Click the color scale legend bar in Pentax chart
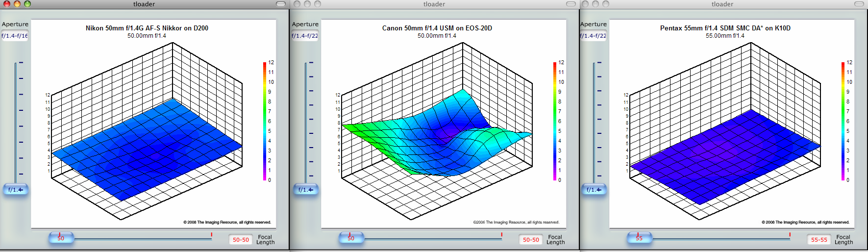Screen dimensions: 868x252 843,121
